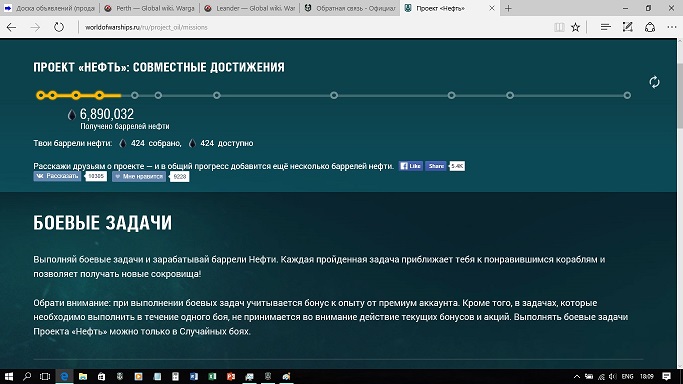This screenshot has width=683, height=384.
Task: Open Task View on taskbar
Action: point(45,377)
